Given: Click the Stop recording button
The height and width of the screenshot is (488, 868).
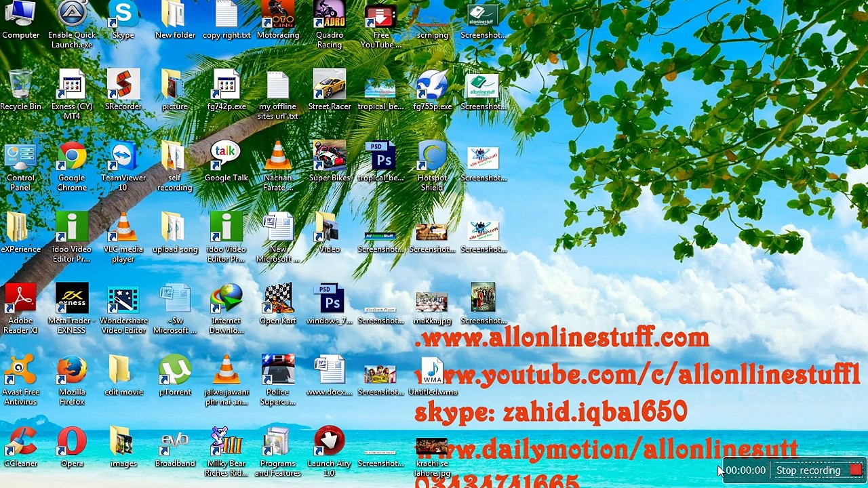Looking at the screenshot, I should click(818, 470).
